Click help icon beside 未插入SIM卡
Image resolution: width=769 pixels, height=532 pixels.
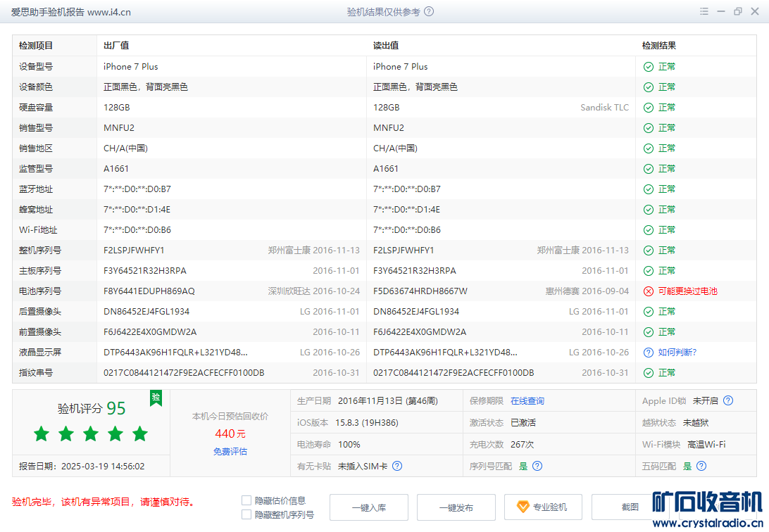point(397,466)
